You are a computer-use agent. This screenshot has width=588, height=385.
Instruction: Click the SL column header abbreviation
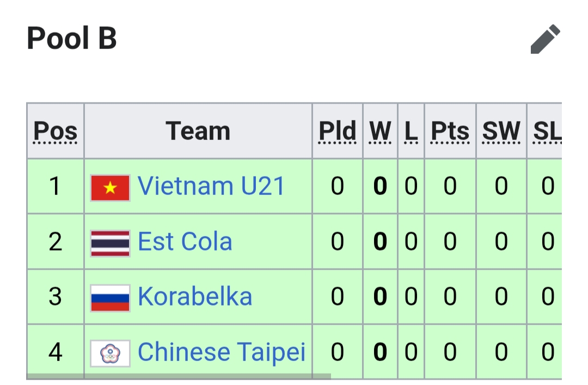(x=548, y=131)
